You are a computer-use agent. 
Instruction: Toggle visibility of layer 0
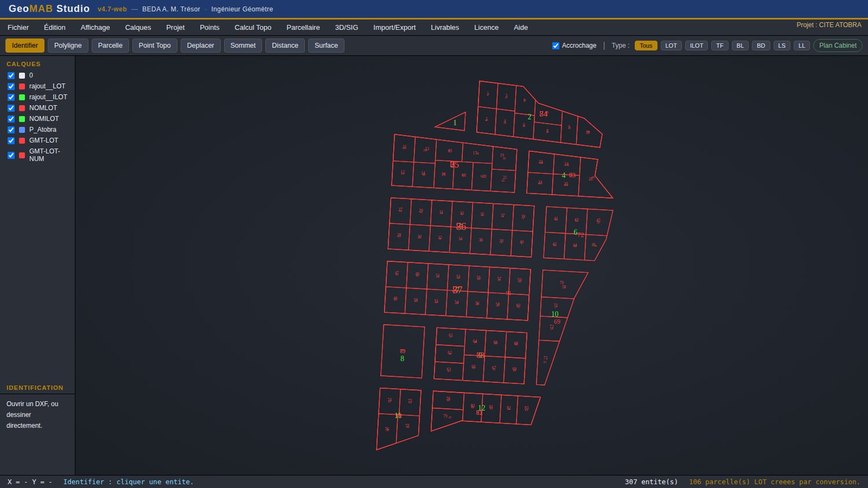click(11, 76)
